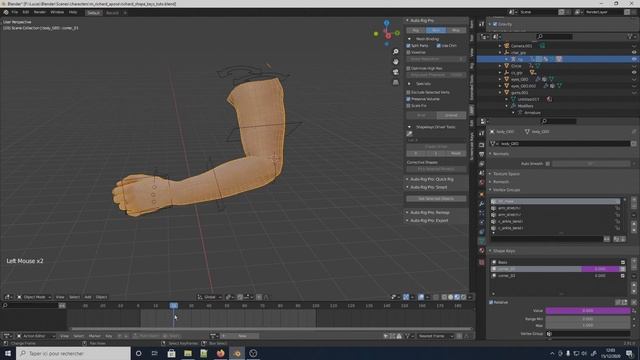
Task: Click the Bind button
Action: click(x=421, y=116)
